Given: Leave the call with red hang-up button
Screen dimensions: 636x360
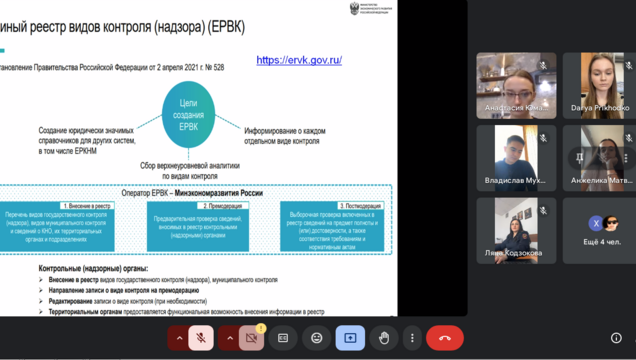Looking at the screenshot, I should pos(445,338).
